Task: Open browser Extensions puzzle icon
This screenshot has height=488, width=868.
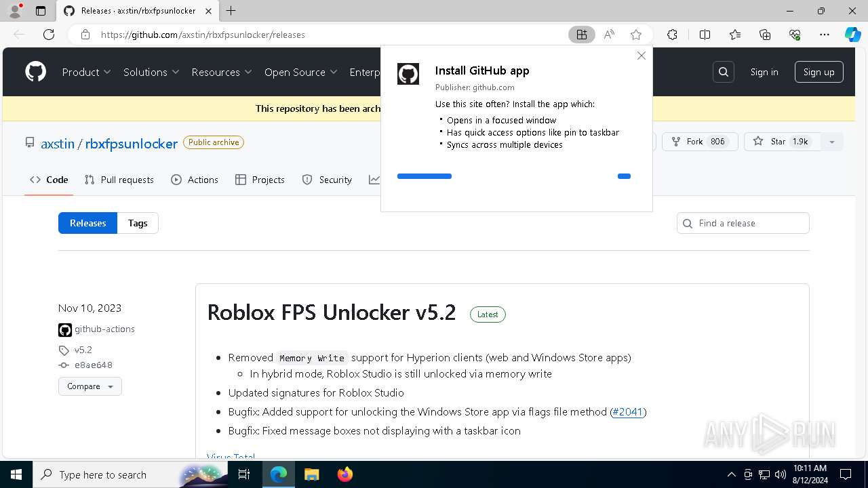Action: pos(672,35)
